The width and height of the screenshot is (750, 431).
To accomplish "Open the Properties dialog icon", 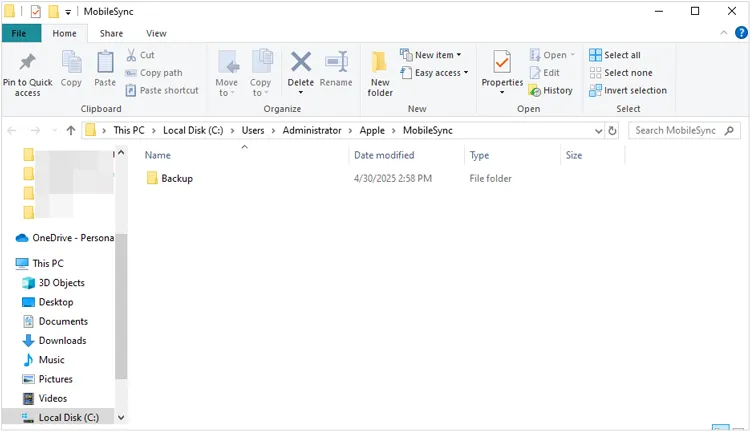I will [502, 62].
